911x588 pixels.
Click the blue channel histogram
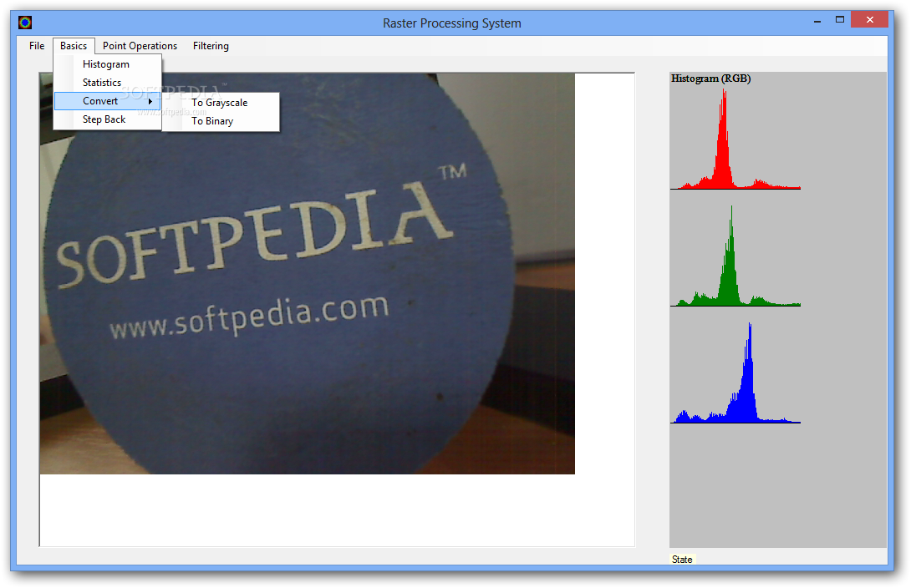(x=735, y=373)
